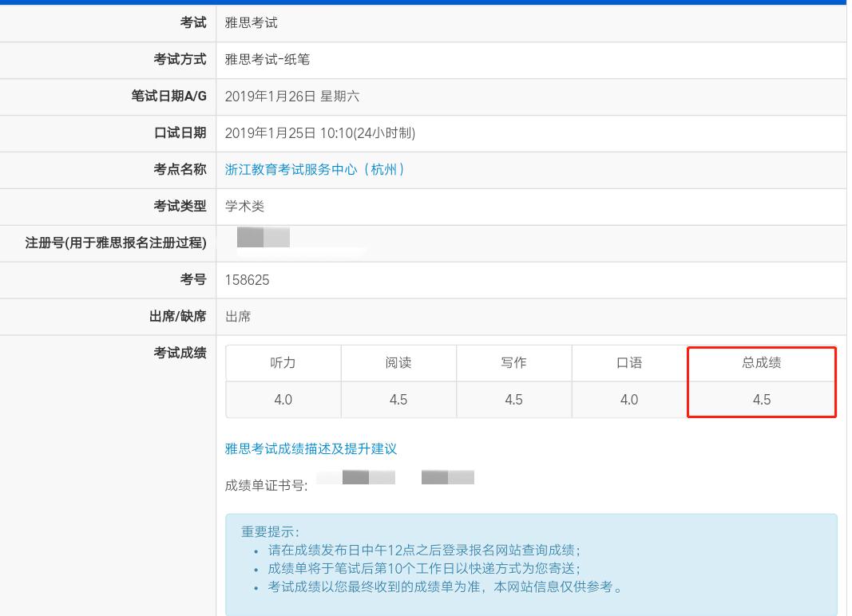This screenshot has width=852, height=616.
Task: Select the reading score under 阅读
Action: 398,400
